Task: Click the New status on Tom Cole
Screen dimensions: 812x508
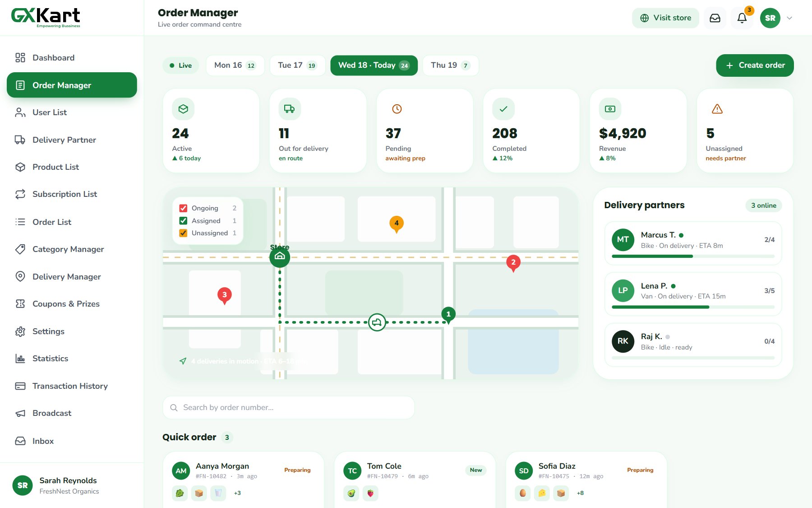Action: point(476,470)
